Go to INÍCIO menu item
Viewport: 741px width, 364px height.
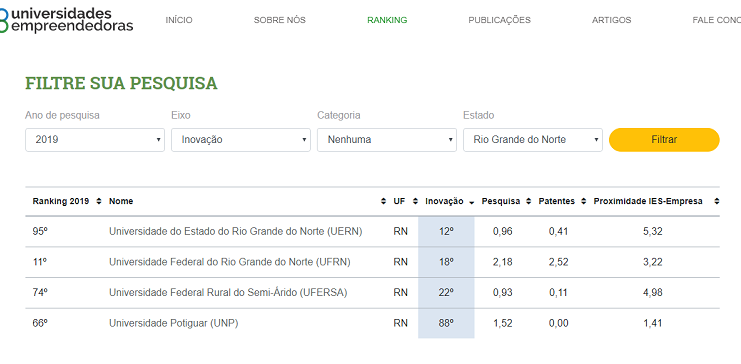point(179,20)
